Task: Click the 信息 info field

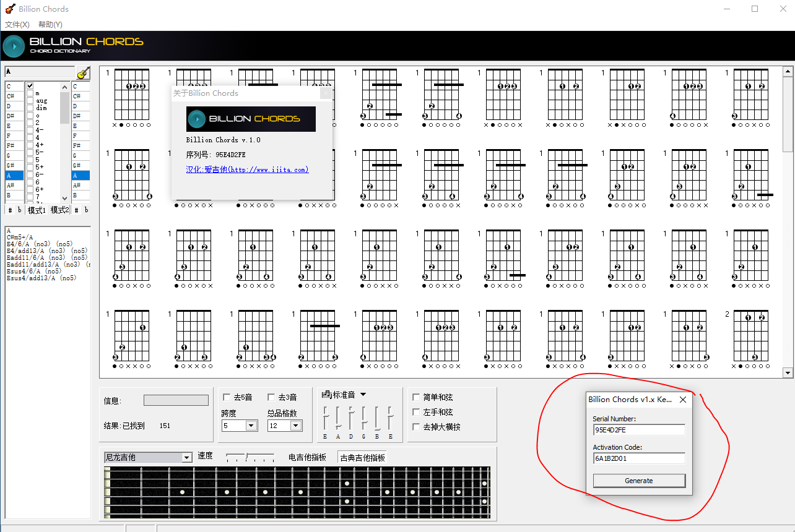Action: click(x=176, y=400)
